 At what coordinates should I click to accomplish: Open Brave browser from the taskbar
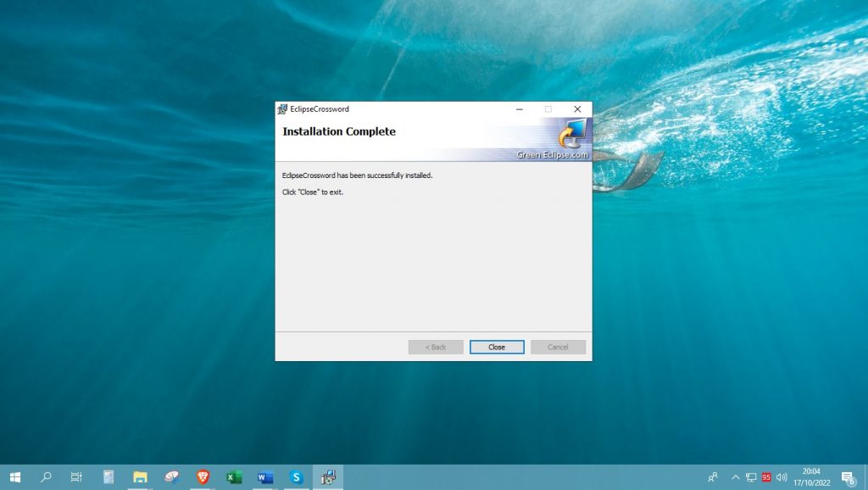(201, 477)
